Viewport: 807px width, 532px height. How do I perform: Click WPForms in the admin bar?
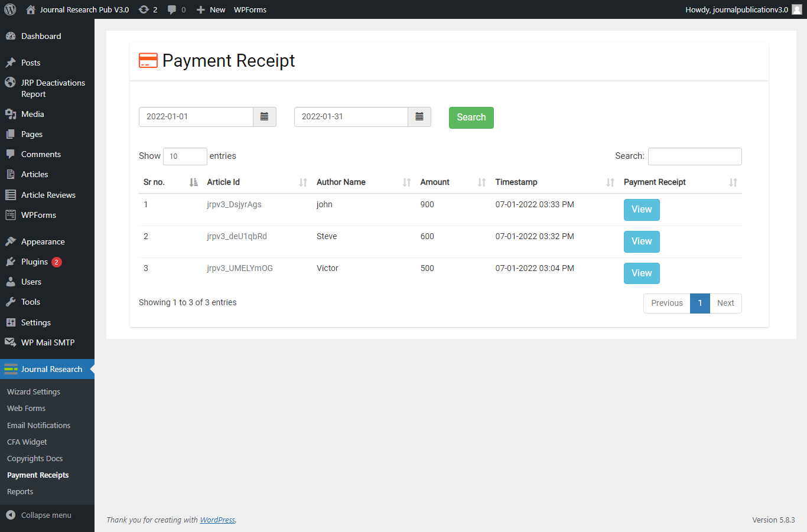(250, 9)
